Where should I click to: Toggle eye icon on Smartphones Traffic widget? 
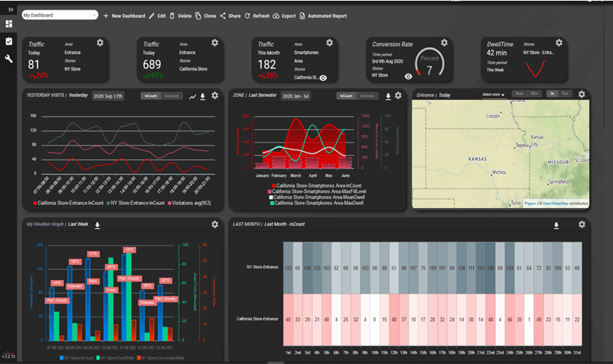pos(323,78)
